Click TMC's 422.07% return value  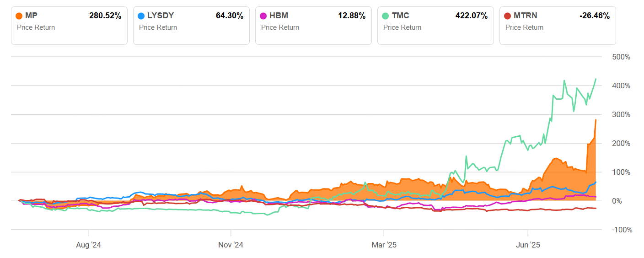point(472,16)
